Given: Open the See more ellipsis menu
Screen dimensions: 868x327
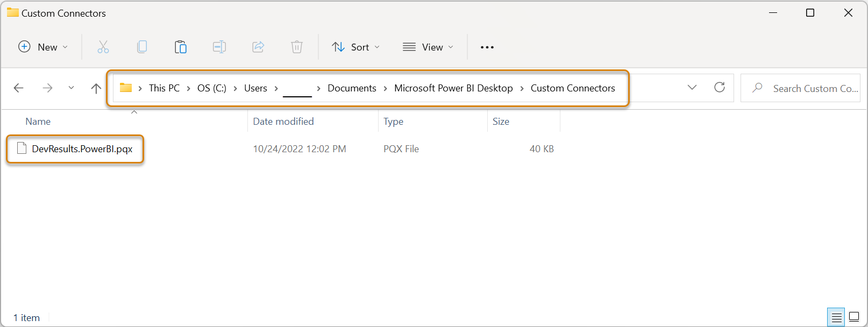Looking at the screenshot, I should point(487,47).
